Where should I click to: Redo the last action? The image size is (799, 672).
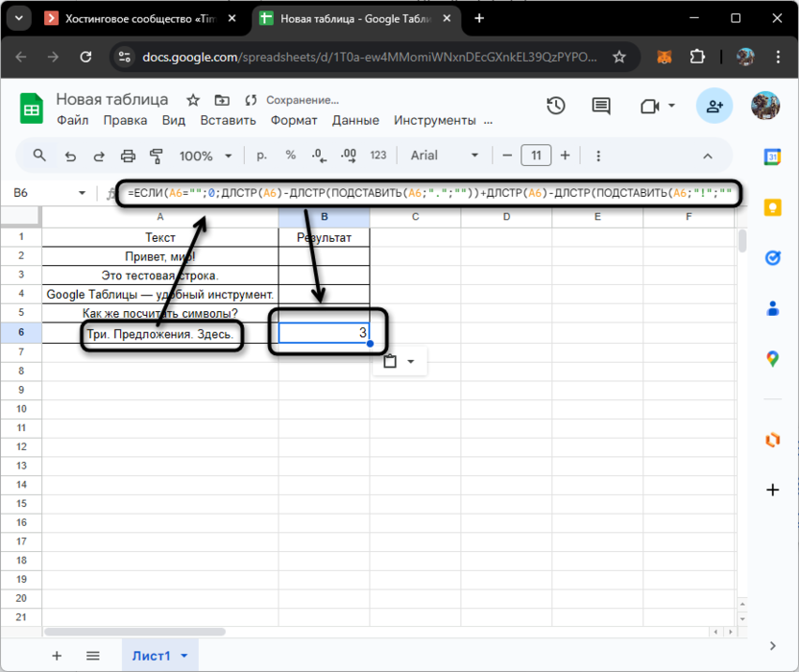point(99,156)
